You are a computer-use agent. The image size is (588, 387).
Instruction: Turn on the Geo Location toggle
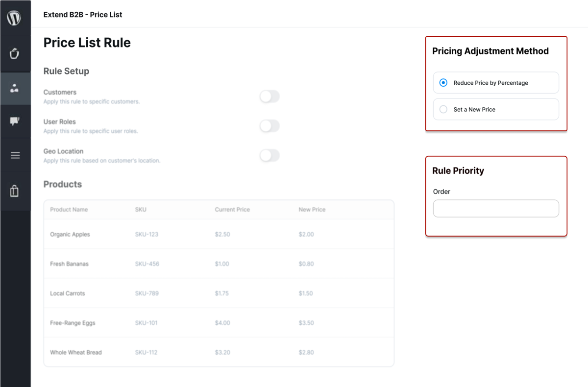click(x=269, y=155)
